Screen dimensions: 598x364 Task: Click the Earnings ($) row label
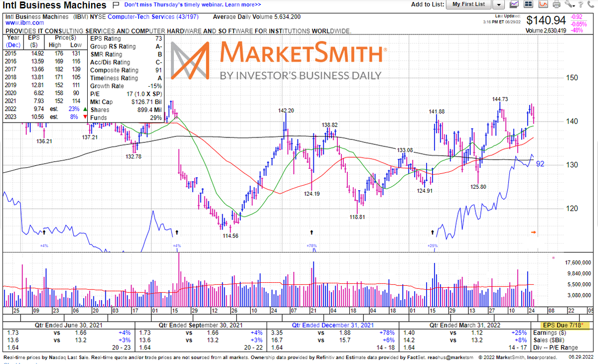[549, 333]
